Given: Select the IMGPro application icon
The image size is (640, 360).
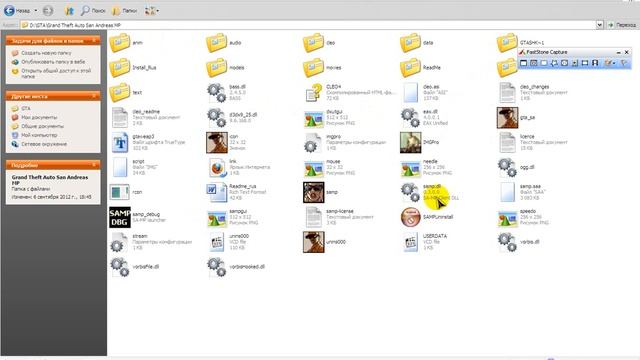Looking at the screenshot, I should 410,142.
